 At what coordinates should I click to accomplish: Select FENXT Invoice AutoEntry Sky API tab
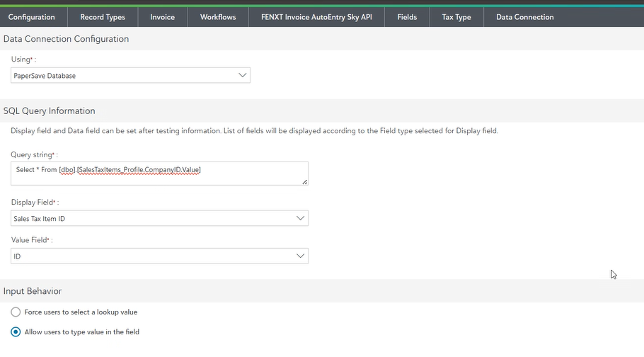coord(316,17)
